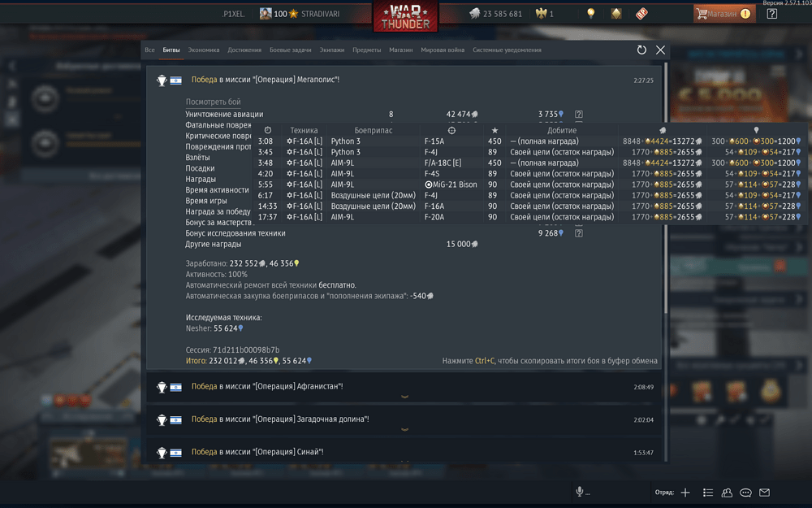Switch to the Мировая война tab
This screenshot has width=812, height=508.
pyautogui.click(x=443, y=50)
